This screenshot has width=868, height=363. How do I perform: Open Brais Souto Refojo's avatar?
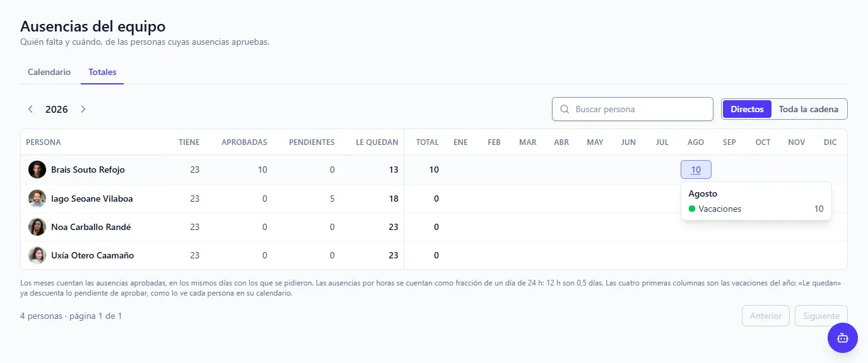37,170
